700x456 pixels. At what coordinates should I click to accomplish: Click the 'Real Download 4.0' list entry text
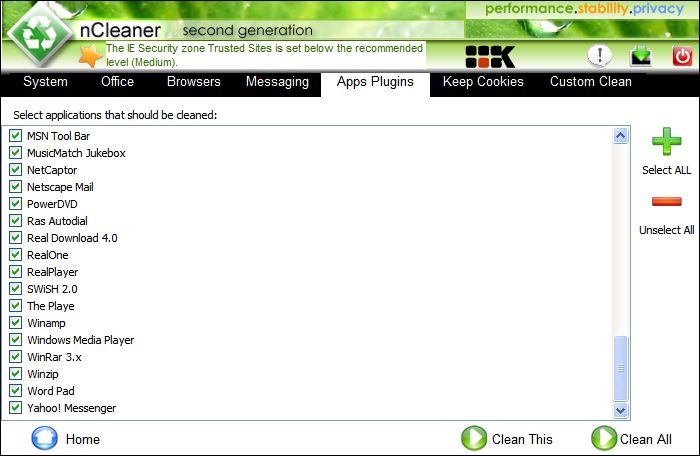72,238
